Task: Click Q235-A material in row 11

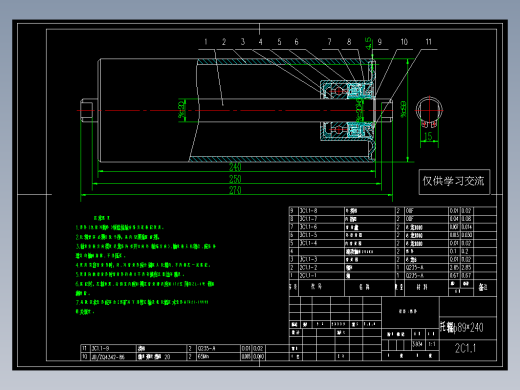Action: (207, 348)
